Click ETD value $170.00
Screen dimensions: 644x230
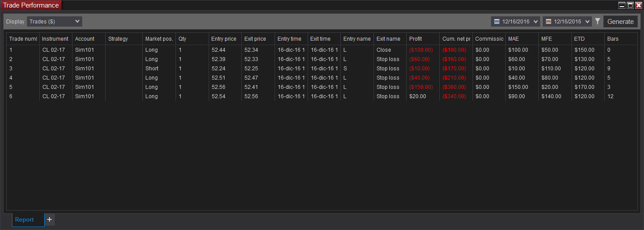(588, 87)
